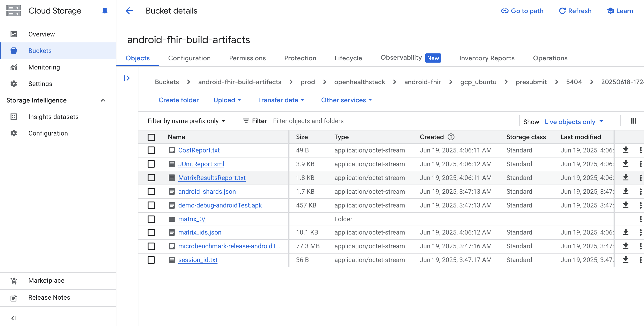Click the Release Notes icon

(x=14, y=298)
